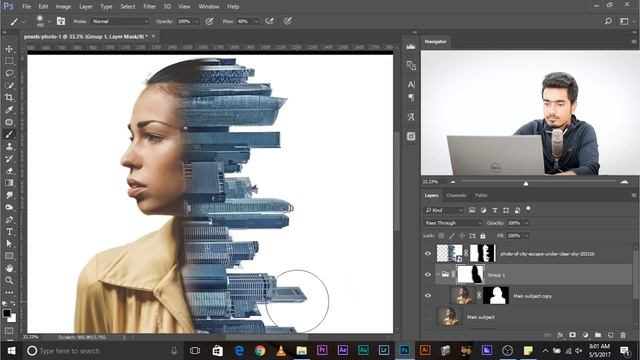Select the Brush tool in the left tools panel
The image size is (640, 360).
click(9, 134)
